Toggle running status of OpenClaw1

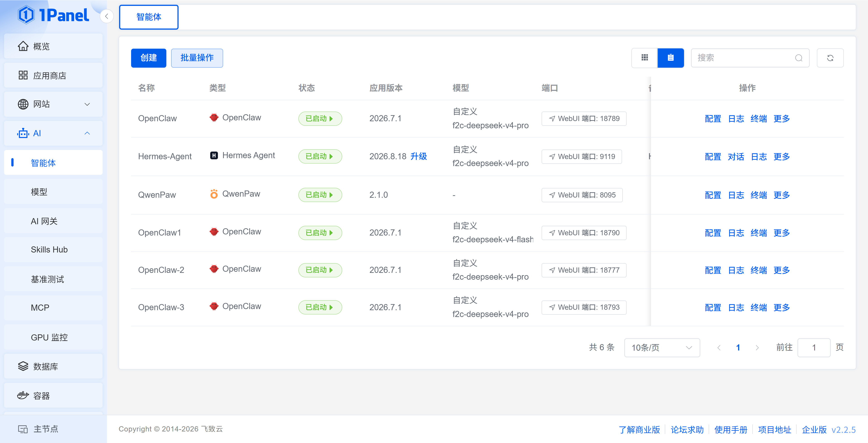320,233
